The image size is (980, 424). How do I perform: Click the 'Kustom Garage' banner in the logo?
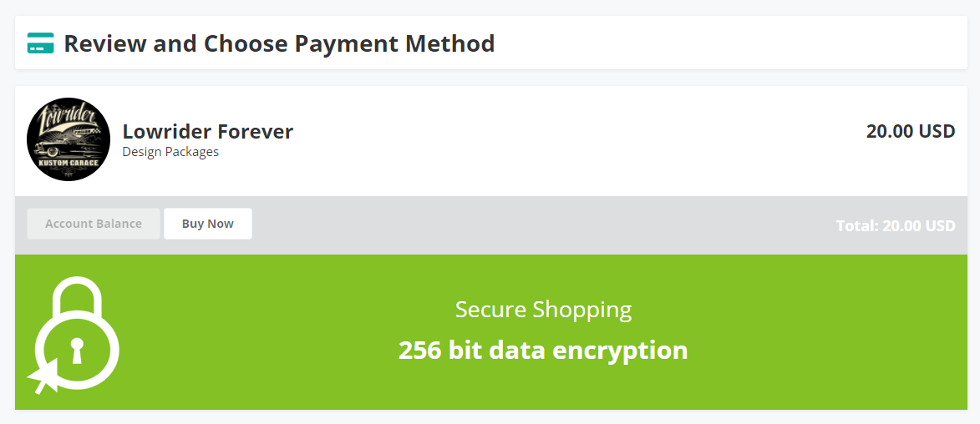(x=69, y=164)
